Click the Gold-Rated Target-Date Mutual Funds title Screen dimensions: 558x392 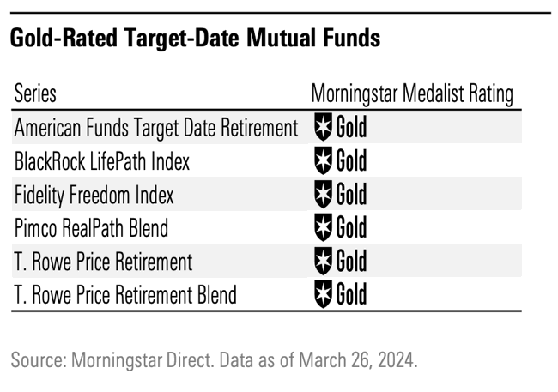point(195,39)
